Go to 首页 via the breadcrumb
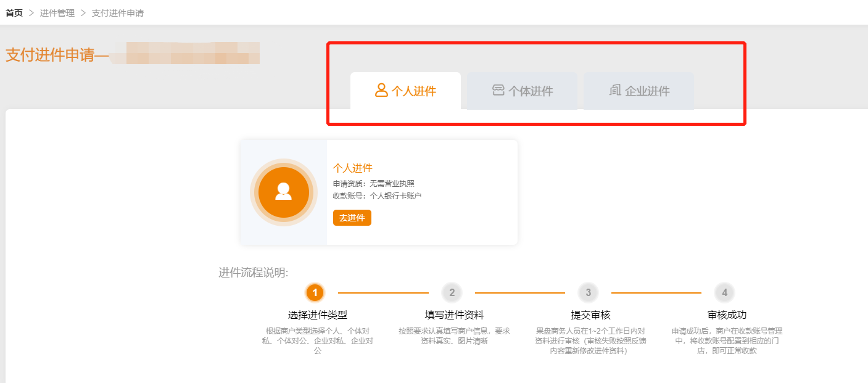The height and width of the screenshot is (383, 868). point(14,13)
